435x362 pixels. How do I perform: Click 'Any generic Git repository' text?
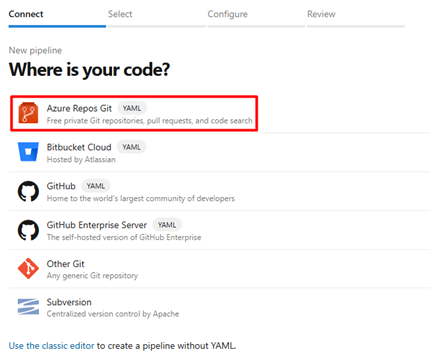point(92,276)
